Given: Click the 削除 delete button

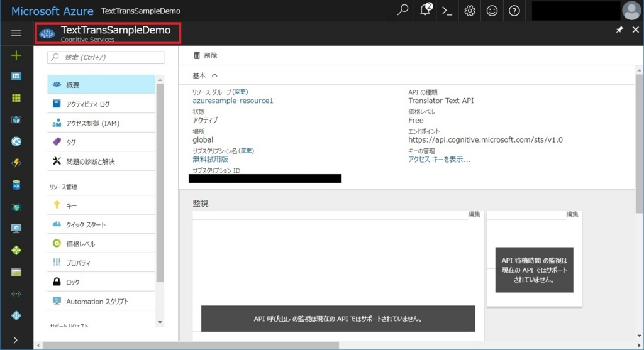Looking at the screenshot, I should click(x=206, y=55).
